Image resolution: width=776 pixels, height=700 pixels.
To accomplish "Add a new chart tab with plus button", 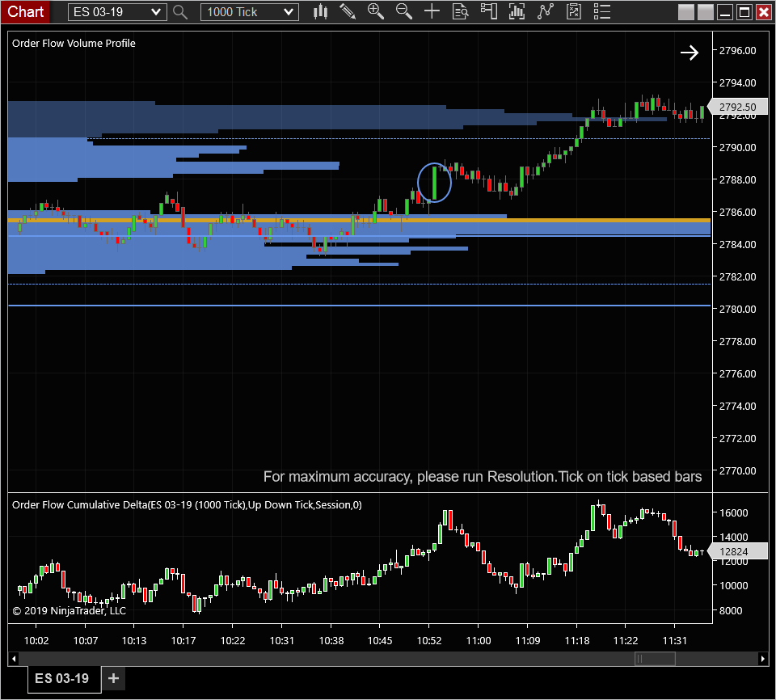I will click(113, 678).
